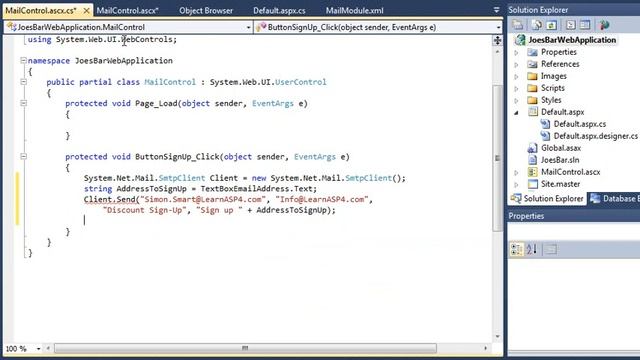Image resolution: width=640 pixels, height=360 pixels.
Task: Open the 100 % zoom level dropdown
Action: [38, 349]
